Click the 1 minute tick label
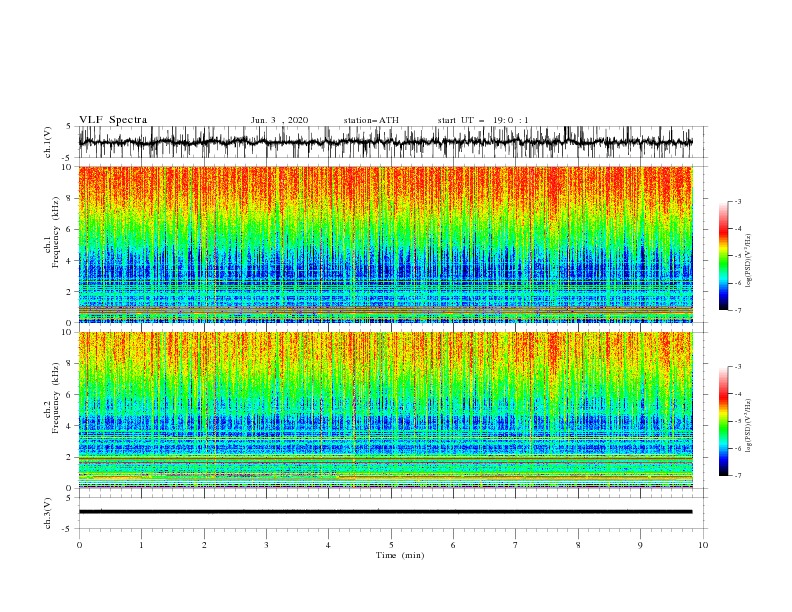The image size is (792, 612). pyautogui.click(x=141, y=545)
